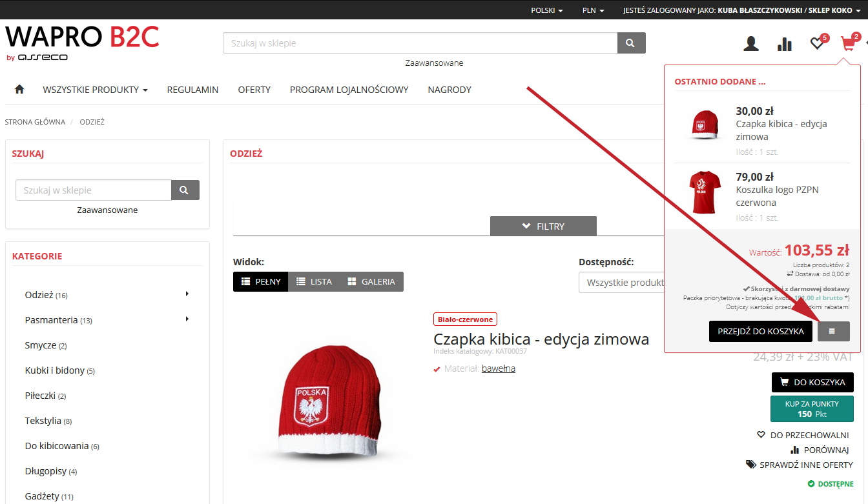868x504 pixels.
Task: Switch to LISTA view
Action: pyautogui.click(x=314, y=281)
